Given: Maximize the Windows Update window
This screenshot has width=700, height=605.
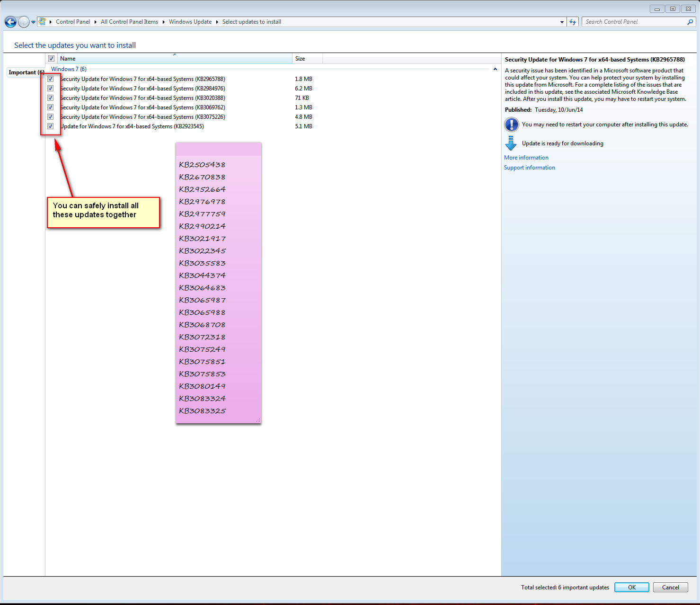Looking at the screenshot, I should point(673,9).
